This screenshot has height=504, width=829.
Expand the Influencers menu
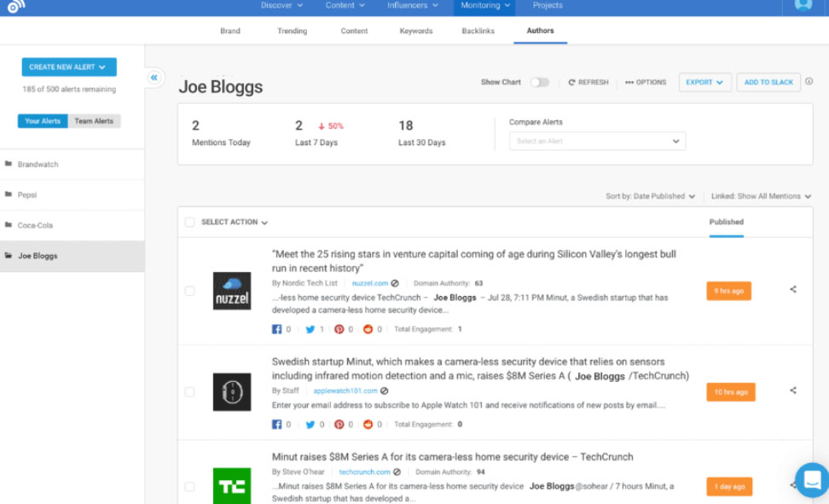click(413, 5)
